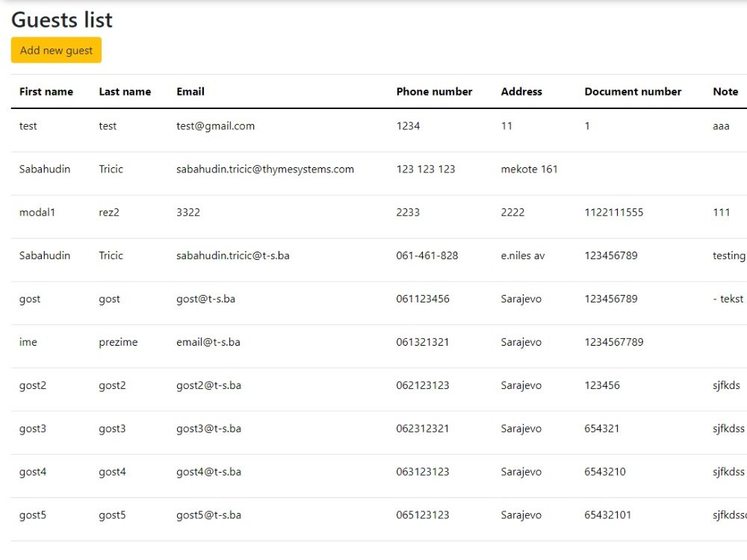Select the gost@t-s.ba email cell
This screenshot has height=560, width=747.
tap(206, 299)
